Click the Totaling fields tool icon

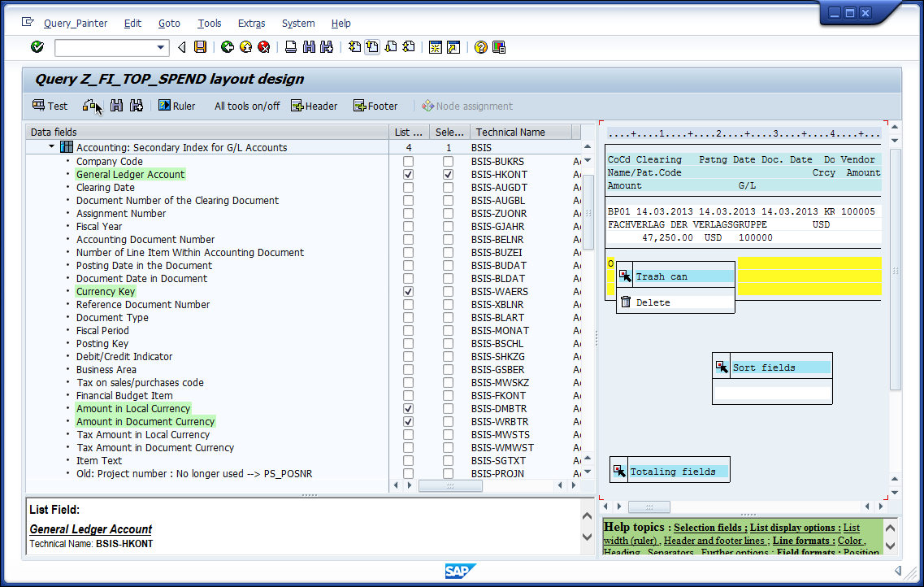point(618,470)
